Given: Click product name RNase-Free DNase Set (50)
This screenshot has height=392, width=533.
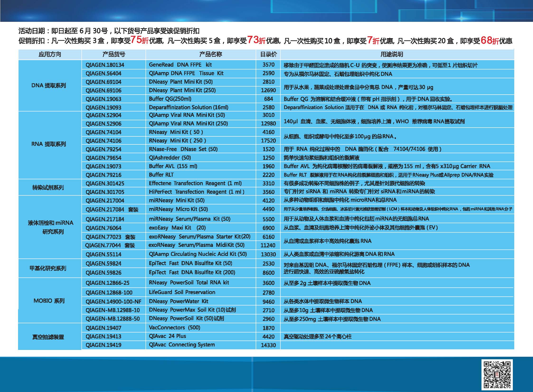Looking at the screenshot, I should [x=183, y=149].
